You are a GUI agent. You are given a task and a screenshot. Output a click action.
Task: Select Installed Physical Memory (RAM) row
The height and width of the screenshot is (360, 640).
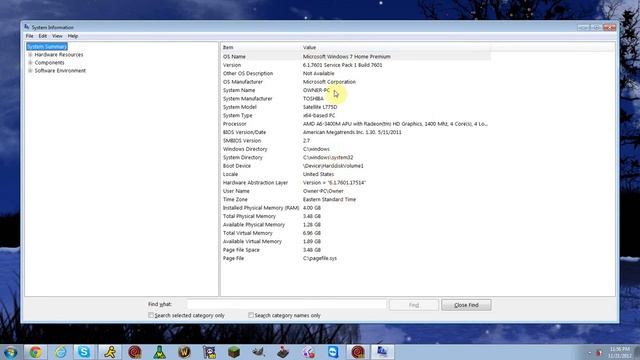point(356,208)
